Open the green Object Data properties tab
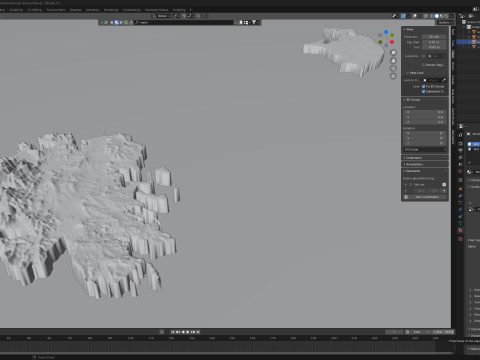Screen dimensions: 480x360 460,223
